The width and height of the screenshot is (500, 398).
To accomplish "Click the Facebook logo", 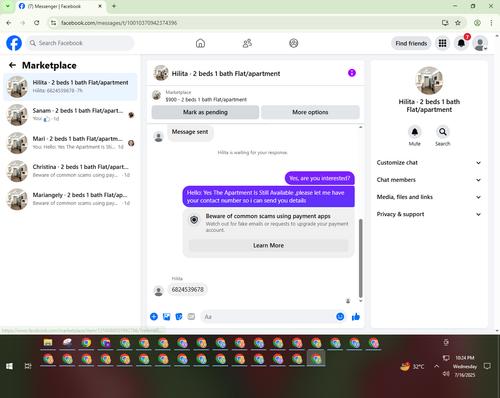I will (x=14, y=43).
